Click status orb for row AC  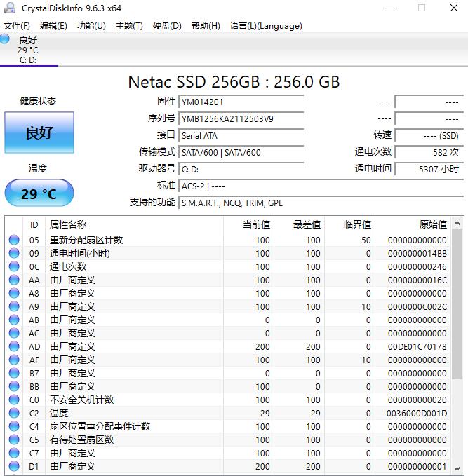pyautogui.click(x=14, y=333)
